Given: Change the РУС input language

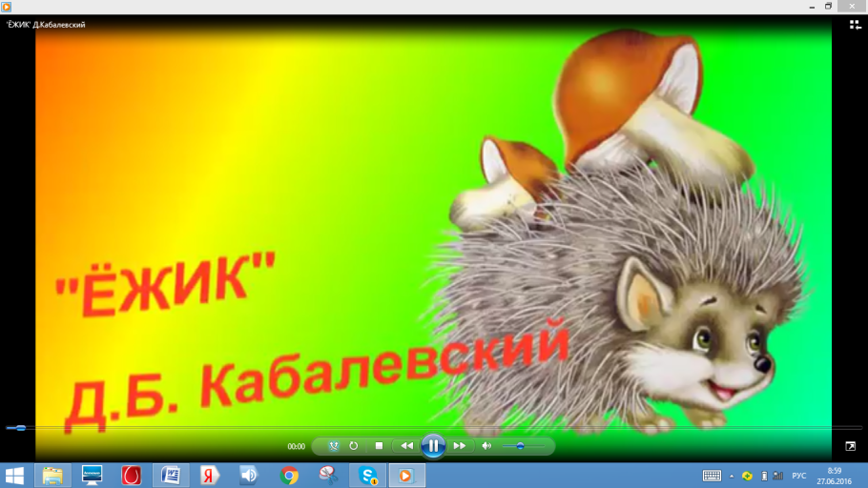Looking at the screenshot, I should tap(799, 476).
